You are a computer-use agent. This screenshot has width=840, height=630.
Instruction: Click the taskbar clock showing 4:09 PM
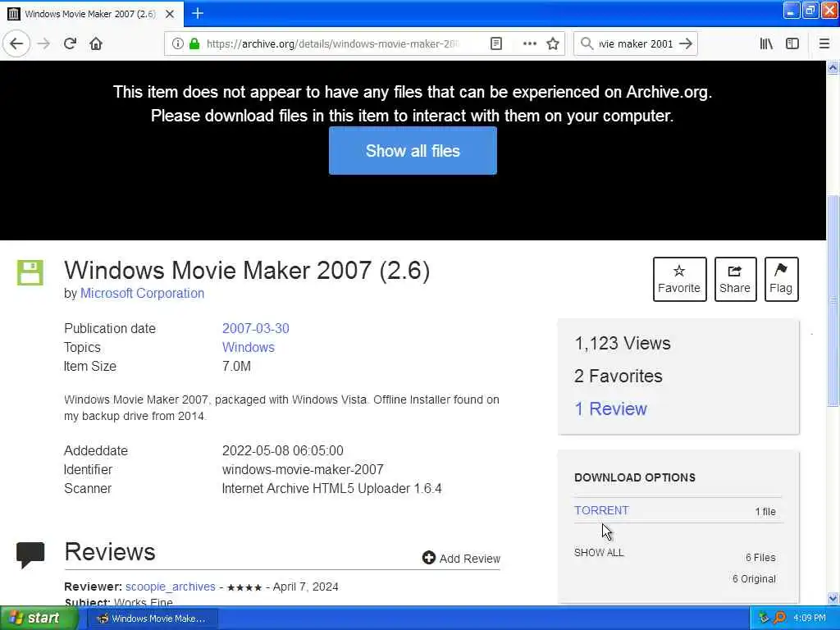pyautogui.click(x=810, y=618)
